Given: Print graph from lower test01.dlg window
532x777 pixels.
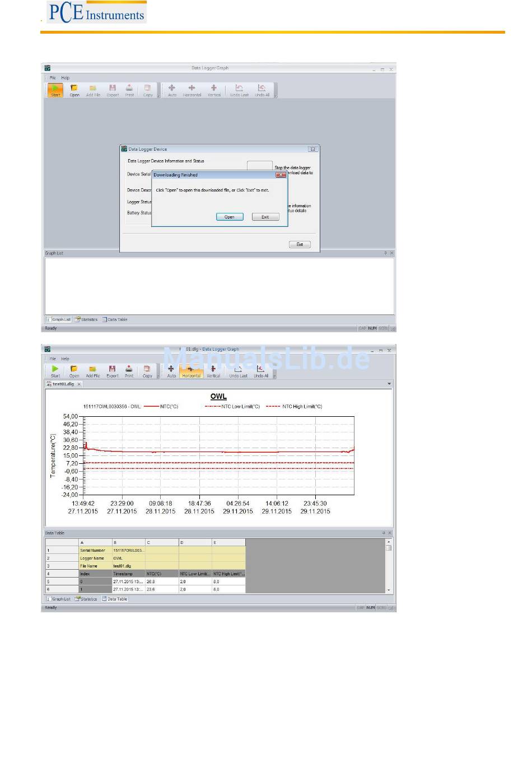Looking at the screenshot, I should click(x=129, y=371).
